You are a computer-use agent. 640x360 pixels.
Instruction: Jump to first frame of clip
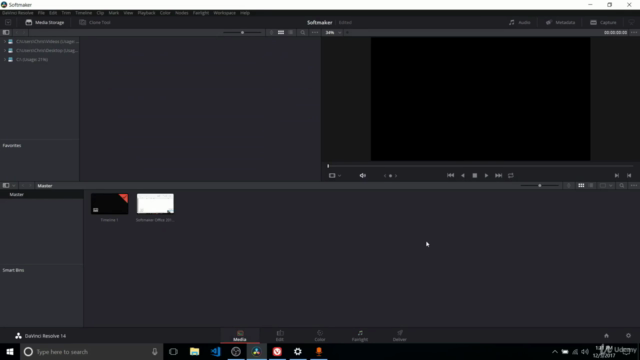click(x=451, y=176)
